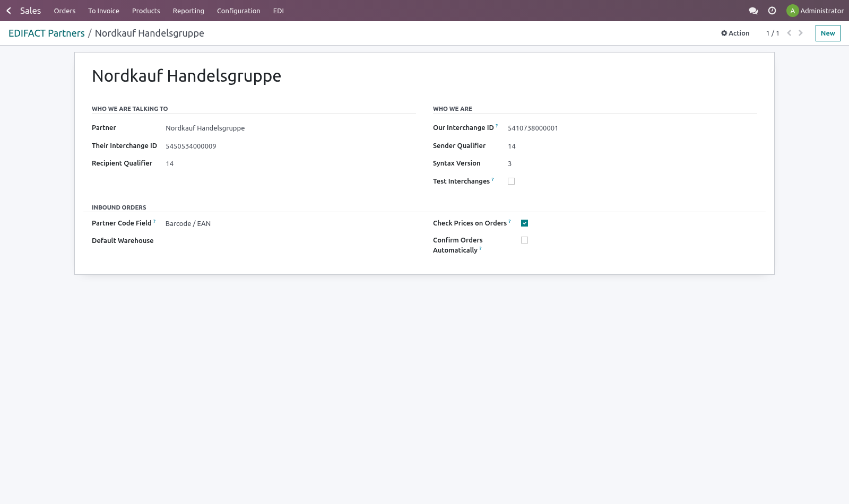Image resolution: width=849 pixels, height=504 pixels.
Task: Show help tooltip for Partner Code Field
Action: pos(154,222)
